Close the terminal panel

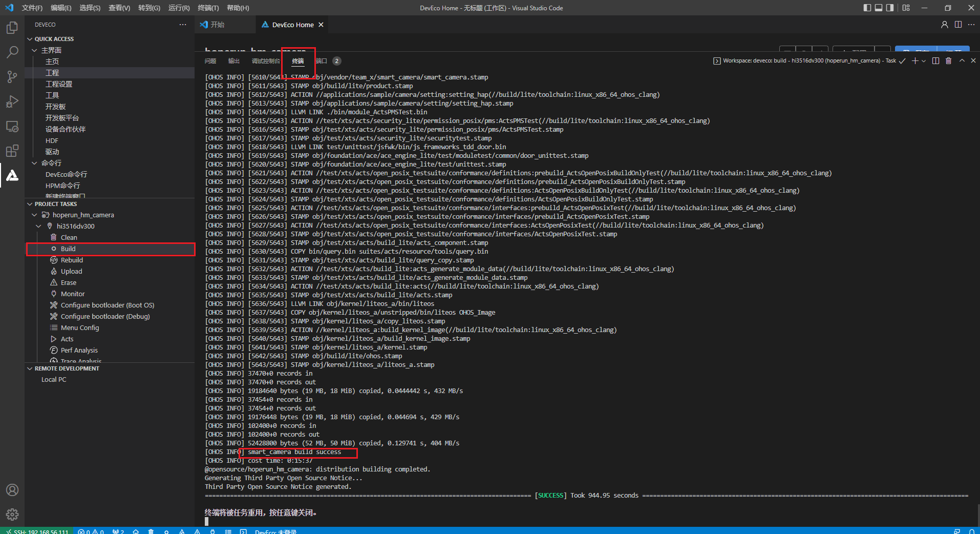click(973, 60)
